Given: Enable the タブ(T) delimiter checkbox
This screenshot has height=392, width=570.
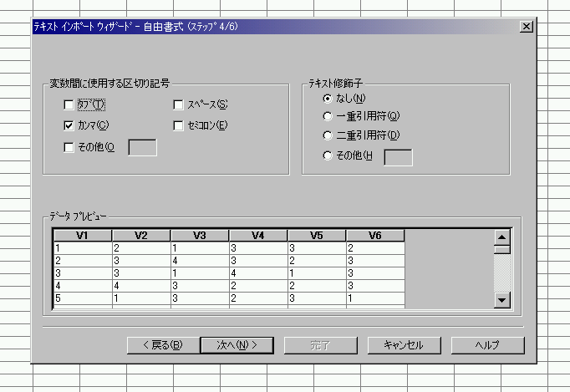Looking at the screenshot, I should pyautogui.click(x=69, y=104).
